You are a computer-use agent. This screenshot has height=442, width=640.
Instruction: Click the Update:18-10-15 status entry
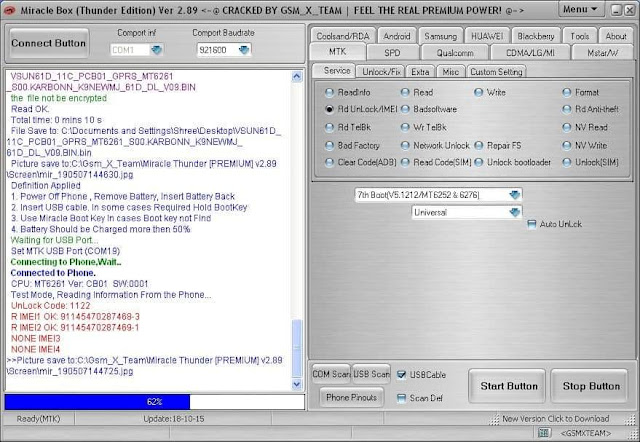(173, 419)
